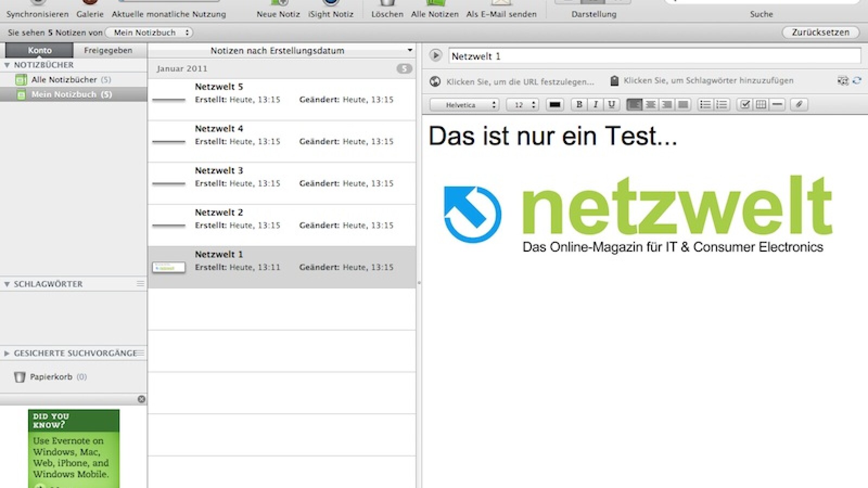Apply italic formatting
868x488 pixels.
pos(595,105)
